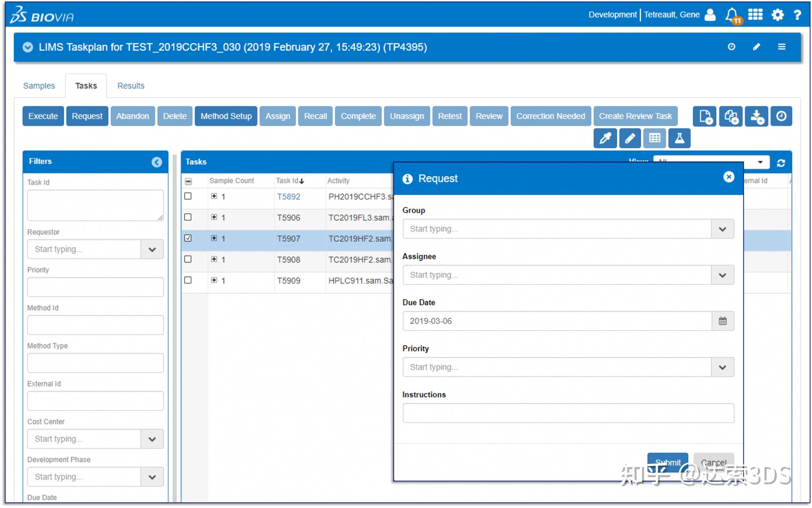Image resolution: width=812 pixels, height=508 pixels.
Task: Open Due Date calendar picker
Action: (x=722, y=321)
